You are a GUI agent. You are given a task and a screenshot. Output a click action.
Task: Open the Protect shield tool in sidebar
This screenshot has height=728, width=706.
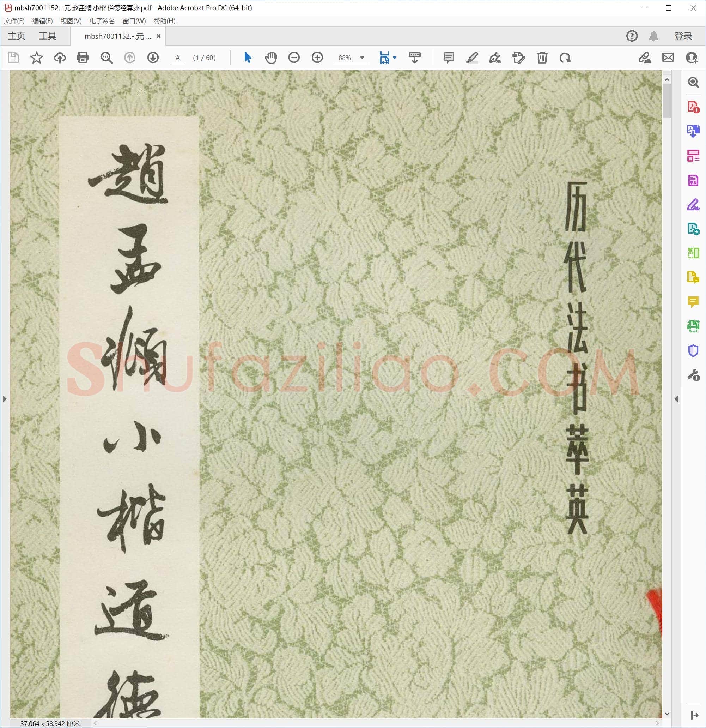[693, 351]
